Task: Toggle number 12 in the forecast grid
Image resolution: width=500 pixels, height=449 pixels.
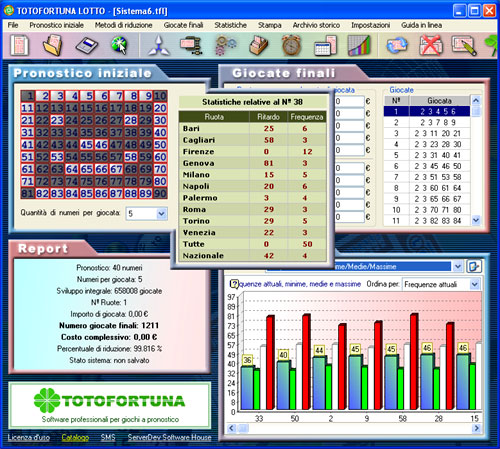Action: 42,108
